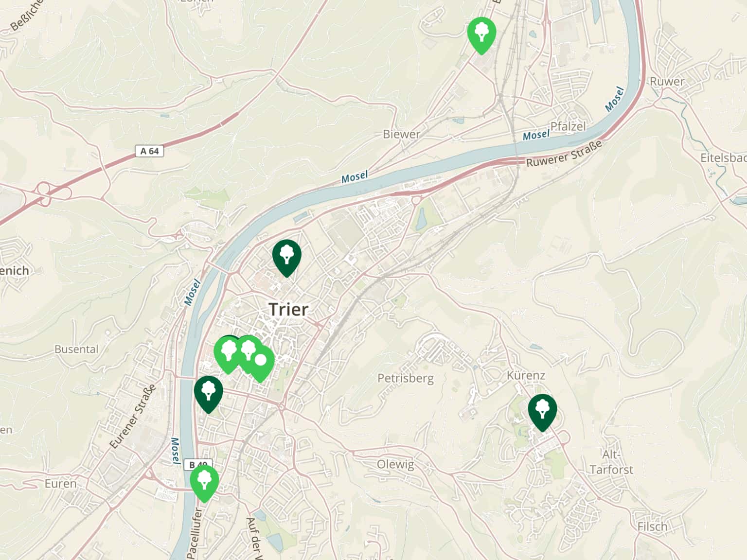Click the A 64 highway shield
This screenshot has width=747, height=560.
pyautogui.click(x=149, y=151)
